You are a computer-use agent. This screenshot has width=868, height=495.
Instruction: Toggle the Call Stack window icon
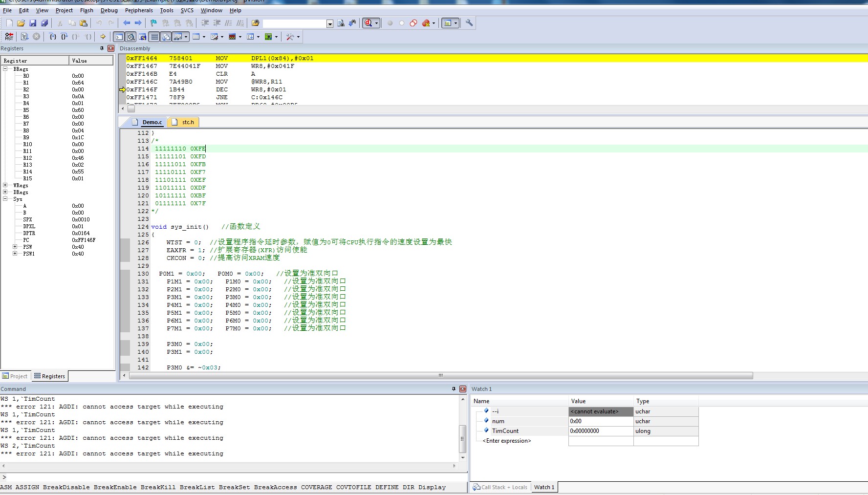(166, 37)
